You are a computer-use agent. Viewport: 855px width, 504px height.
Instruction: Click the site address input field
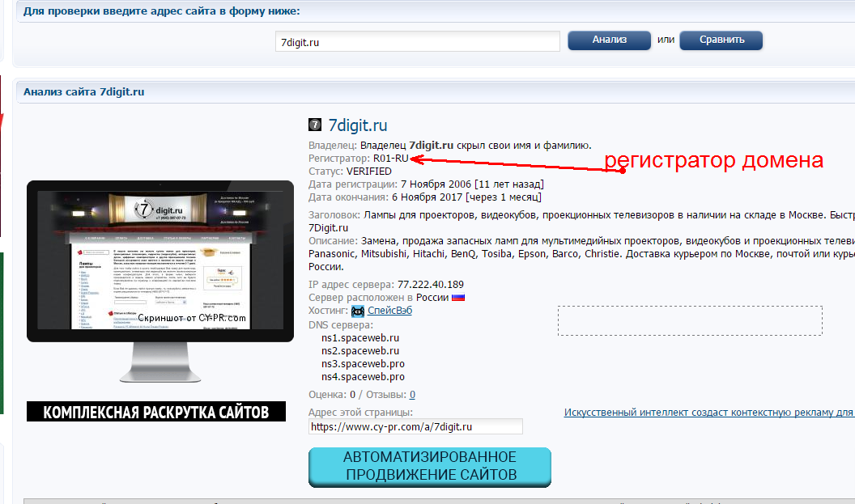tap(417, 42)
